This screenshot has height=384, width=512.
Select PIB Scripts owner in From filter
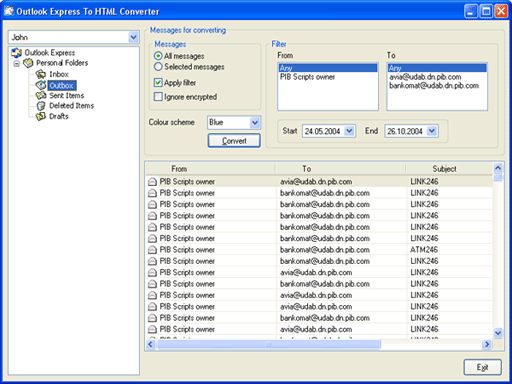tap(307, 77)
